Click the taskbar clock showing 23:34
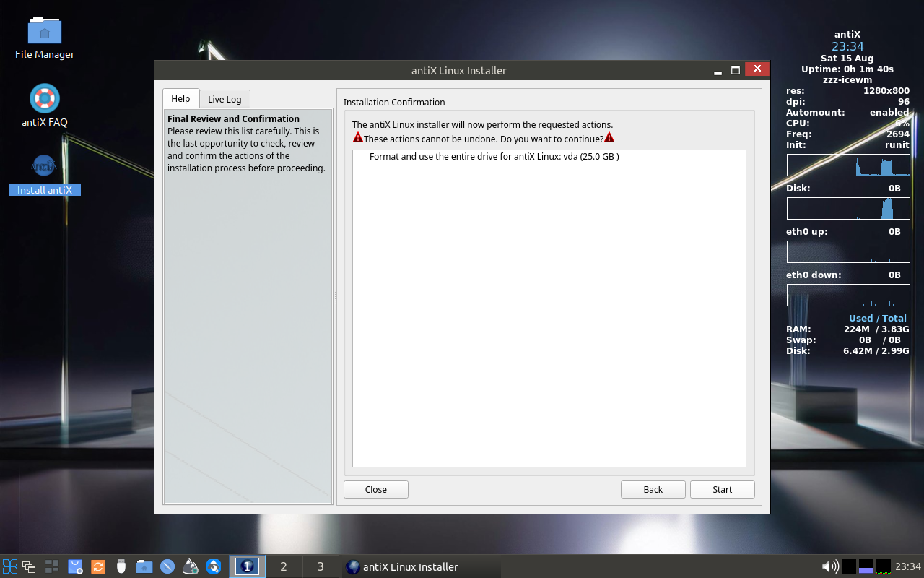 coord(908,566)
